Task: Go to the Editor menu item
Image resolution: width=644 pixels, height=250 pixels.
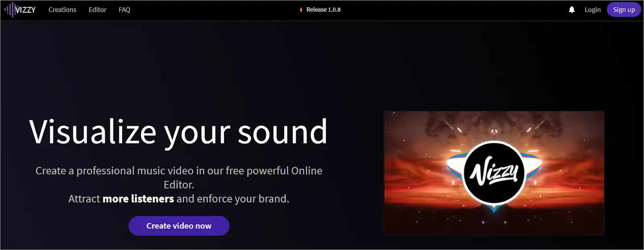Action: point(97,10)
